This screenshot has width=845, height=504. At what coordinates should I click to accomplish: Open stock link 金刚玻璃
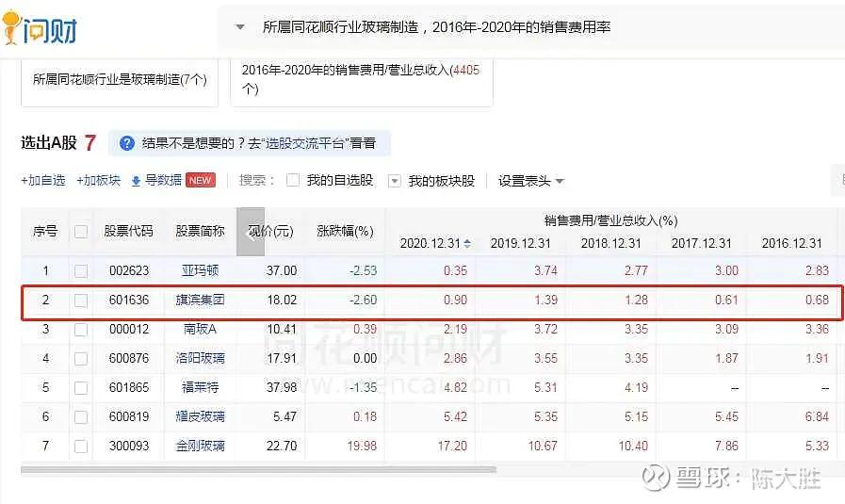pyautogui.click(x=200, y=446)
